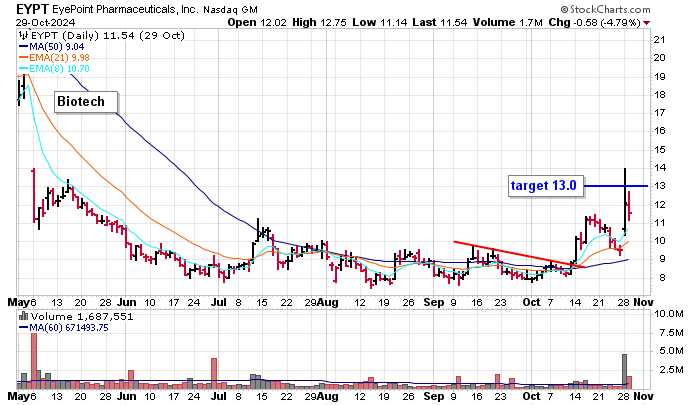Click the Low 11.14 value
The width and height of the screenshot is (700, 405).
pyautogui.click(x=379, y=22)
